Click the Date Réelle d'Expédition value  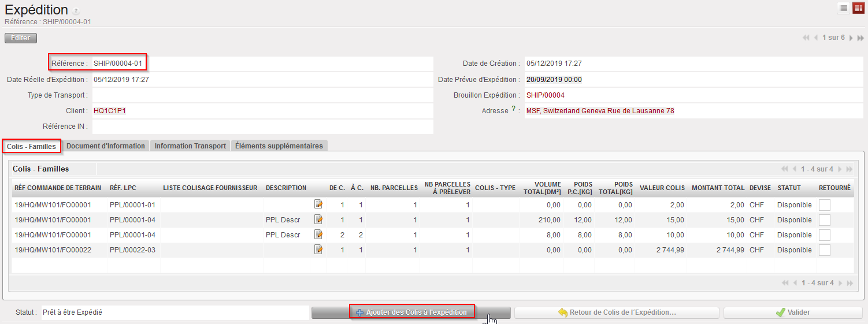(121, 80)
